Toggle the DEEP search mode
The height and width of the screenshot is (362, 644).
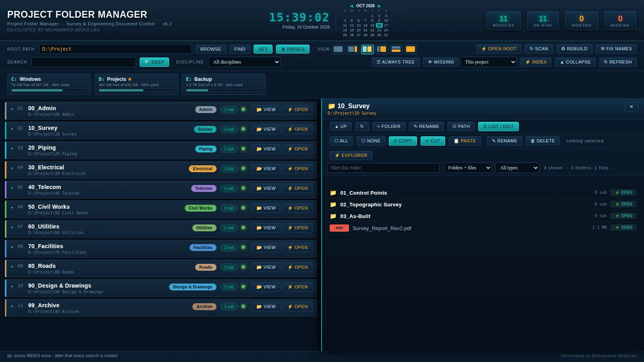[154, 62]
